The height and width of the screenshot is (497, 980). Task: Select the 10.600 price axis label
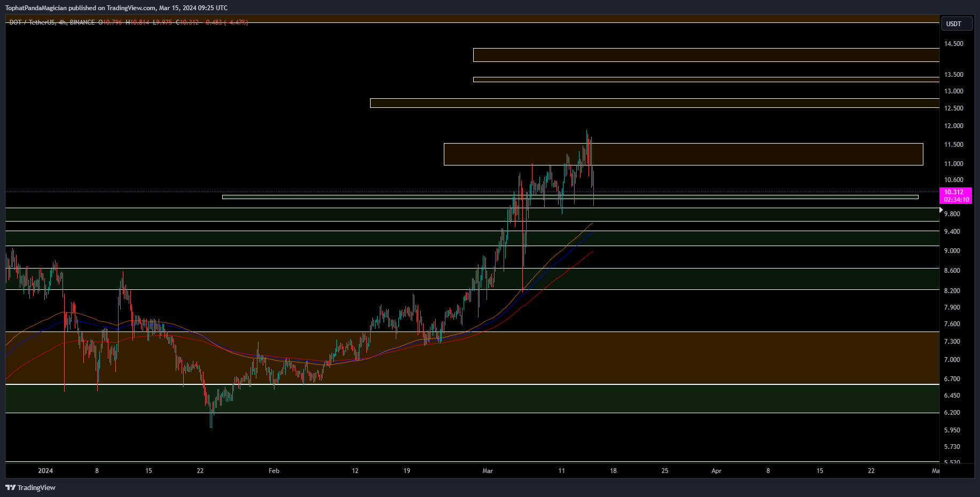click(954, 180)
